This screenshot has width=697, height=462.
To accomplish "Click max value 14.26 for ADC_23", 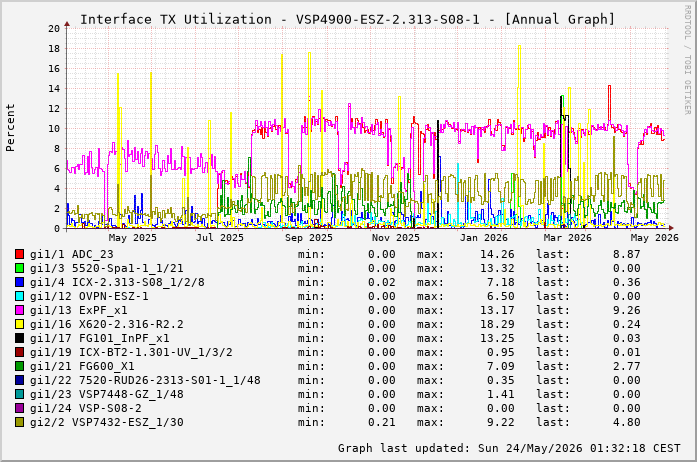I will pos(497,254).
